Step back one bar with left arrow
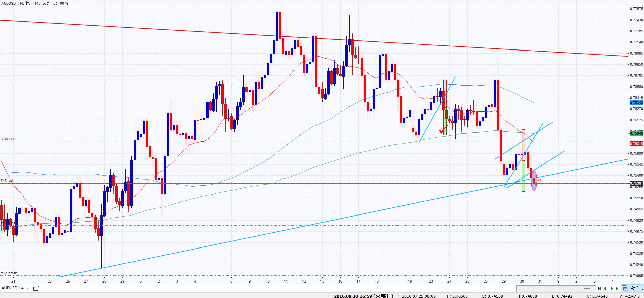644x298 pixels. click(605, 288)
